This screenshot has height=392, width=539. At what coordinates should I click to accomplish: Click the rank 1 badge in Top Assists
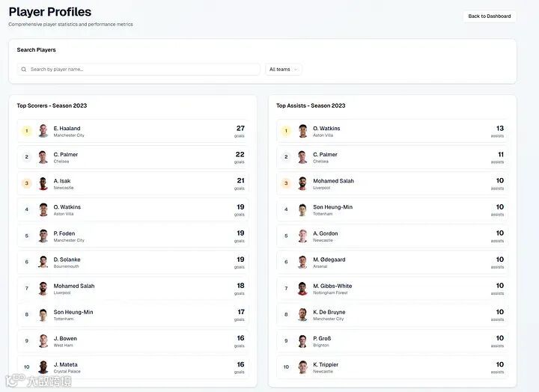point(285,131)
